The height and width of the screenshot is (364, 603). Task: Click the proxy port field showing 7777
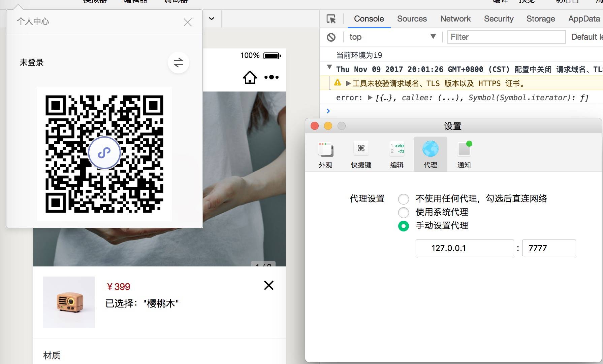click(548, 248)
